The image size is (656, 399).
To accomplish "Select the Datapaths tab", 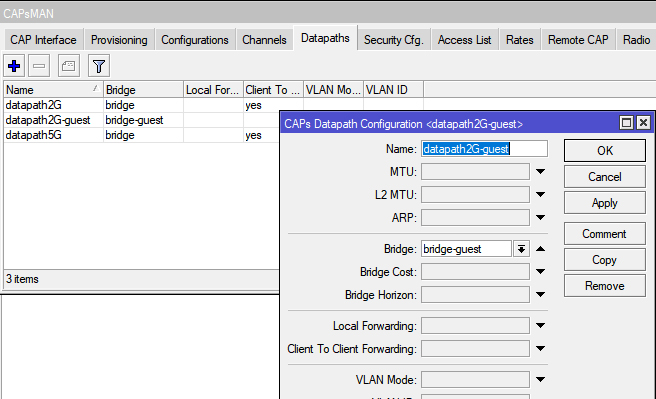I will 325,38.
